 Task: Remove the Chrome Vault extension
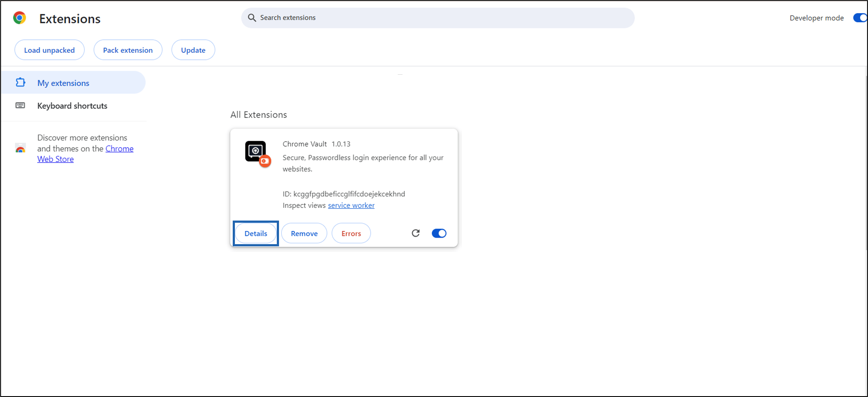304,233
